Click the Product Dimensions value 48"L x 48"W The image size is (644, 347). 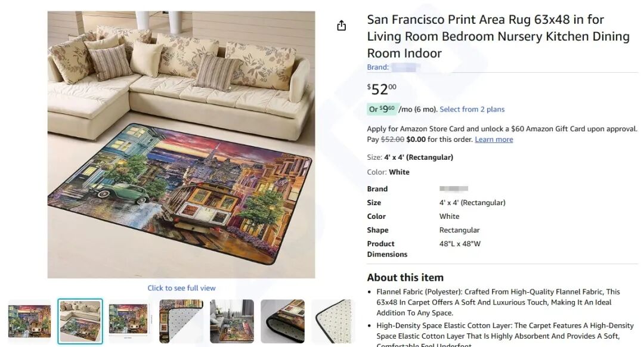point(460,244)
